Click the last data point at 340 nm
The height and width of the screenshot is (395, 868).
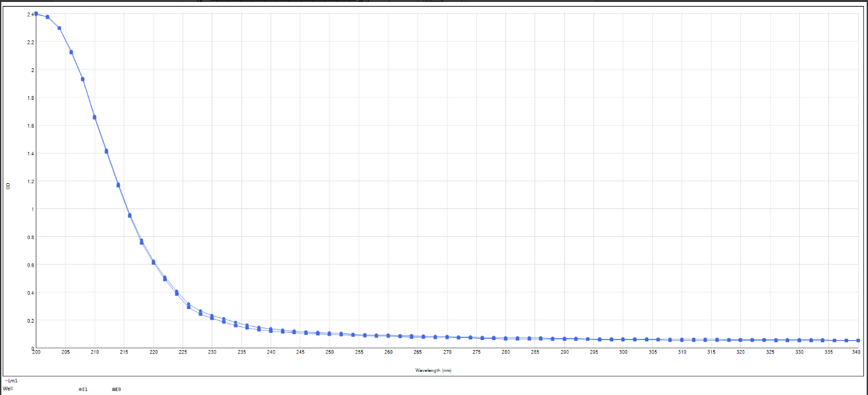tap(858, 340)
